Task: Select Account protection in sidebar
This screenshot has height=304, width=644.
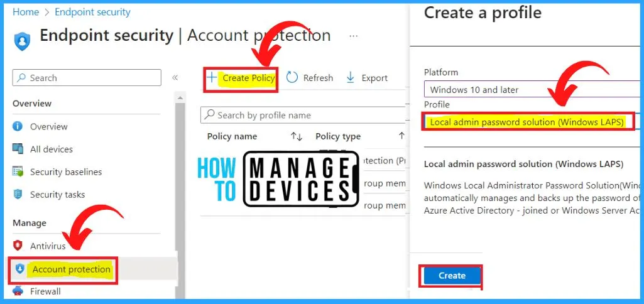Action: coord(72,269)
